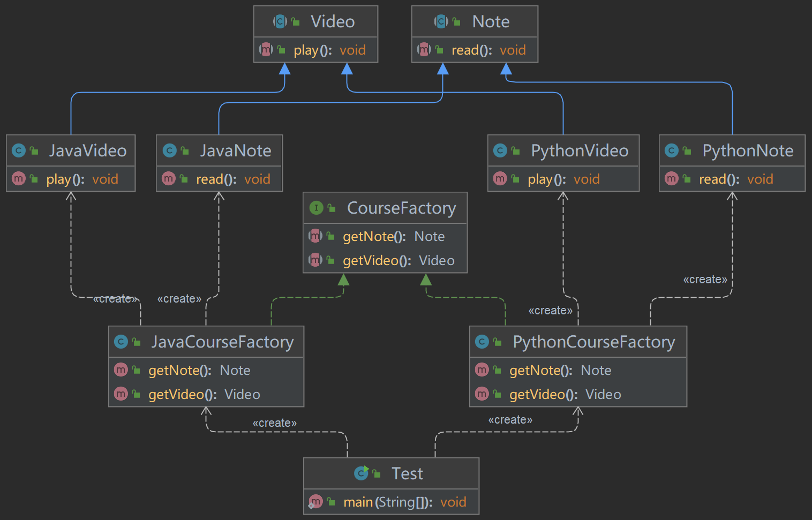
Task: Click static method icon beside main
Action: click(x=315, y=502)
